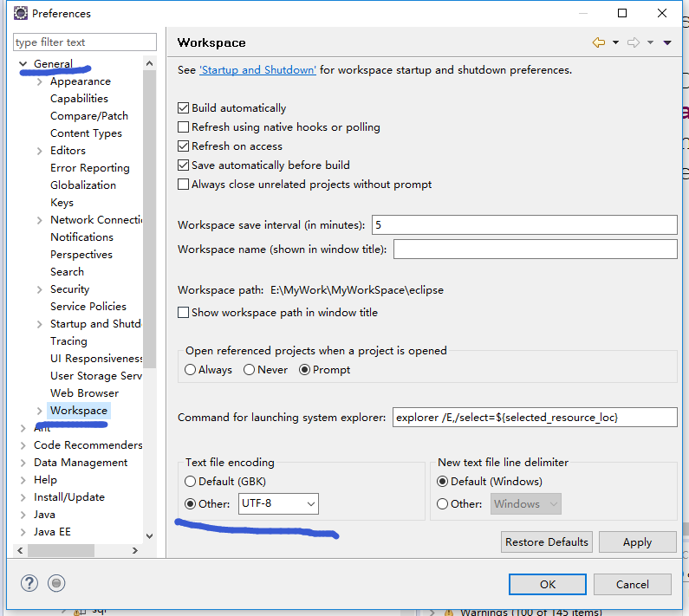Open the back history dropdown arrow

pos(615,42)
